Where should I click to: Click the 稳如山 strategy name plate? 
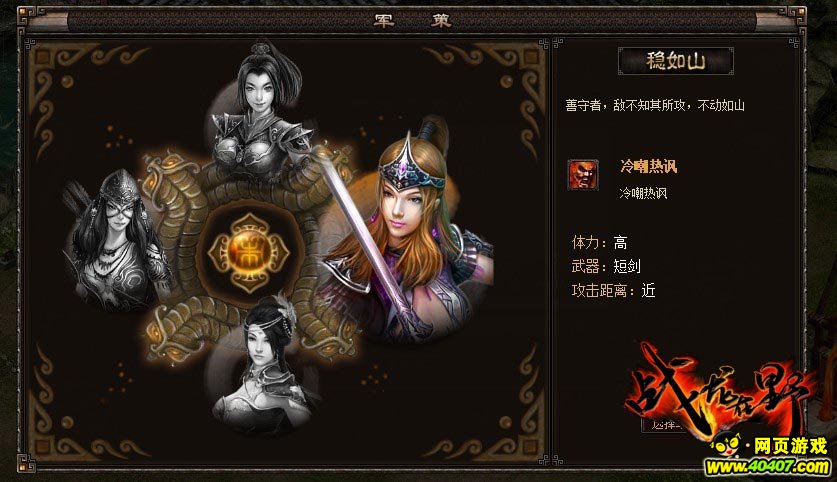click(676, 61)
